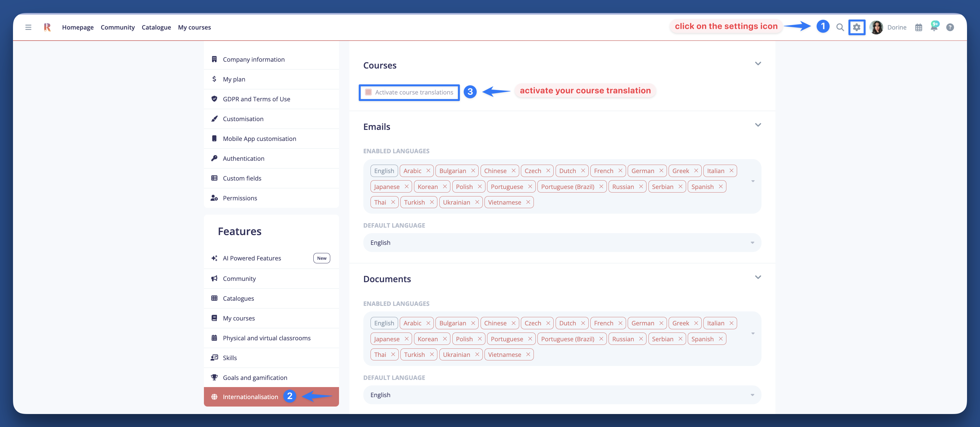
Task: Open the search magnifier icon
Action: [x=840, y=27]
